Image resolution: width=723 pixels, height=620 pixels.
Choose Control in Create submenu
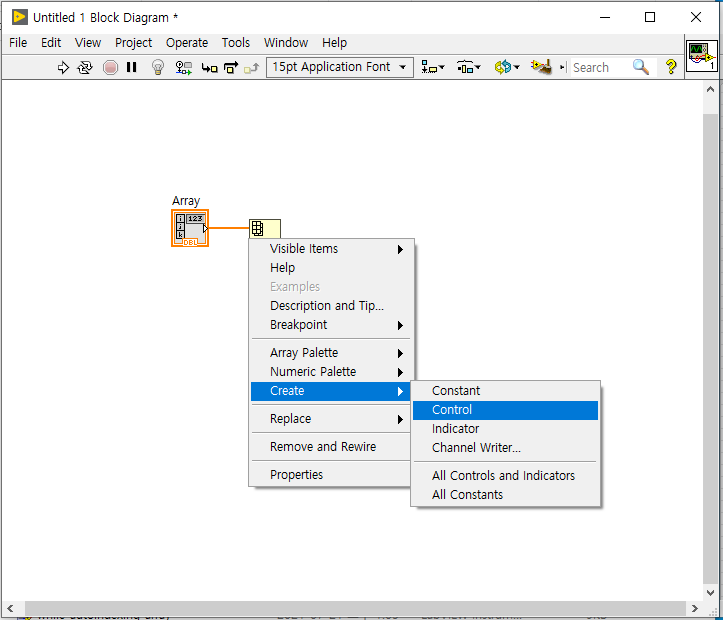[505, 410]
